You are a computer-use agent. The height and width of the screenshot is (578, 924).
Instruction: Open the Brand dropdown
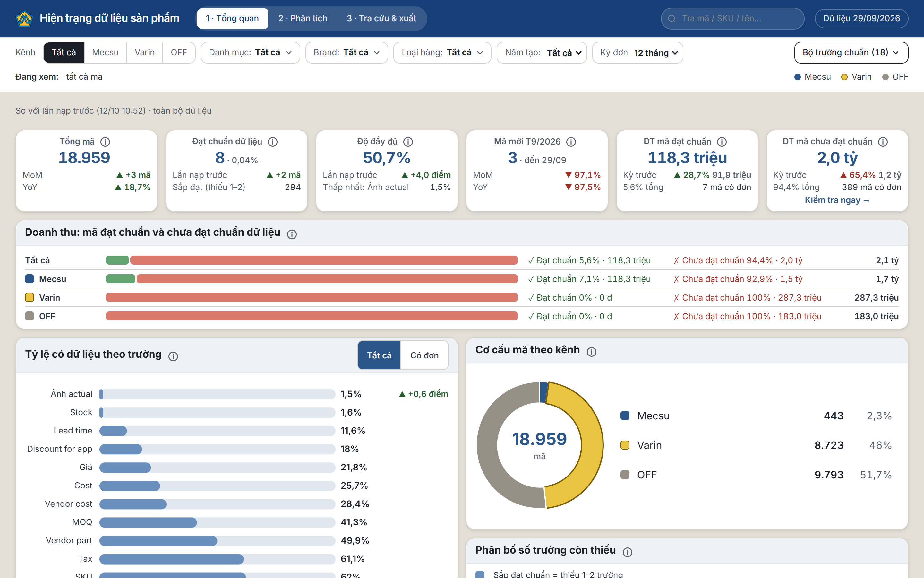346,52
